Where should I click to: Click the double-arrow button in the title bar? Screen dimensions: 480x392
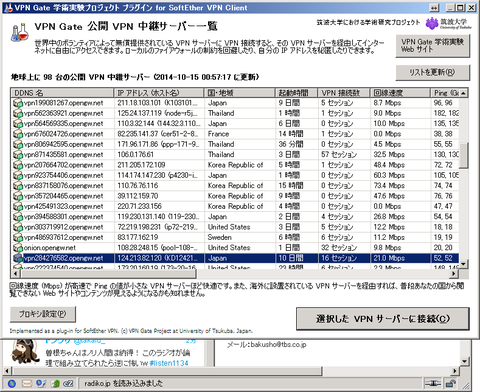(434, 8)
